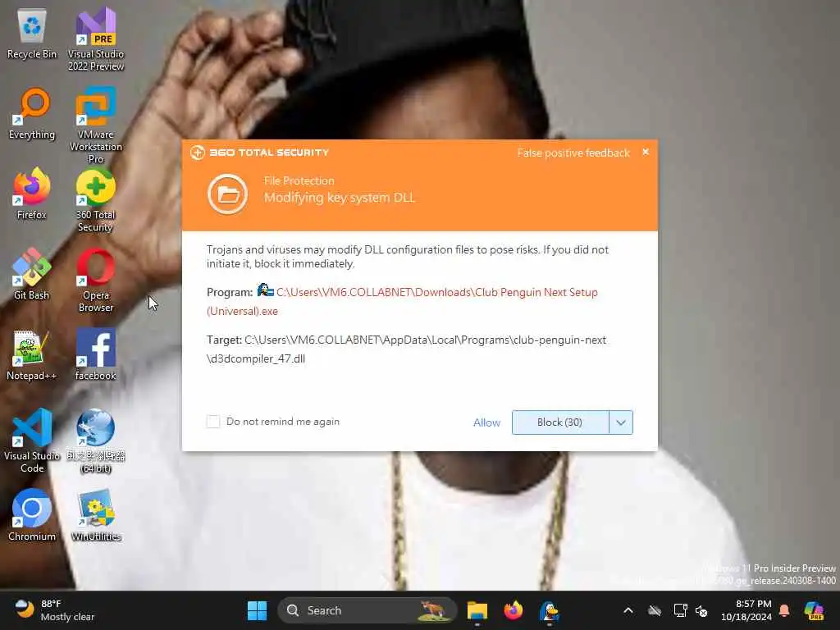Select the Chromium desktop shortcut
The image size is (840, 630).
[x=32, y=515]
